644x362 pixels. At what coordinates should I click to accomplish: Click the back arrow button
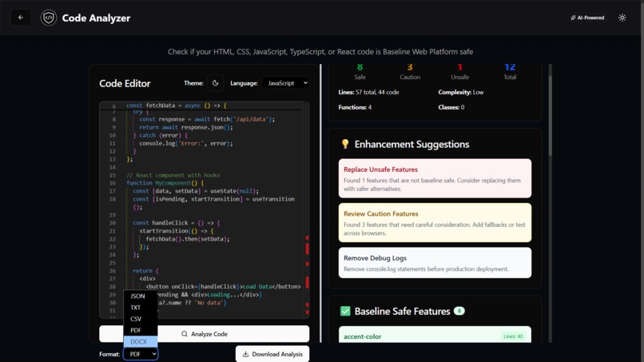21,18
